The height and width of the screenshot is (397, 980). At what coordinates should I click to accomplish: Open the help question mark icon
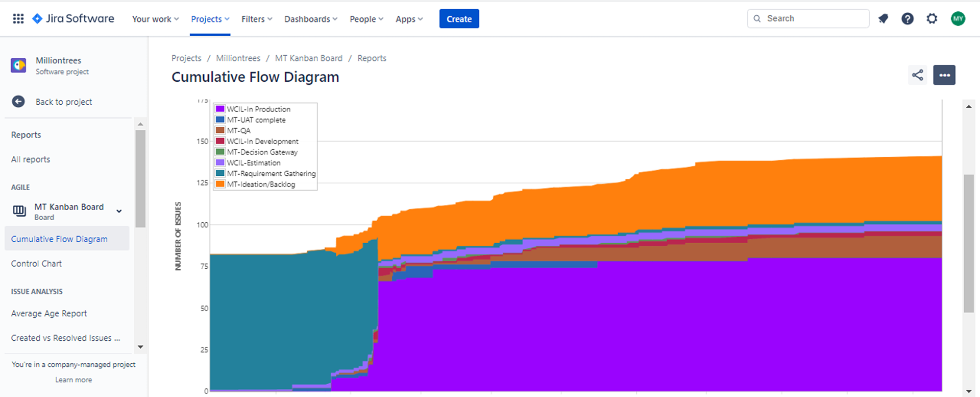coord(908,19)
